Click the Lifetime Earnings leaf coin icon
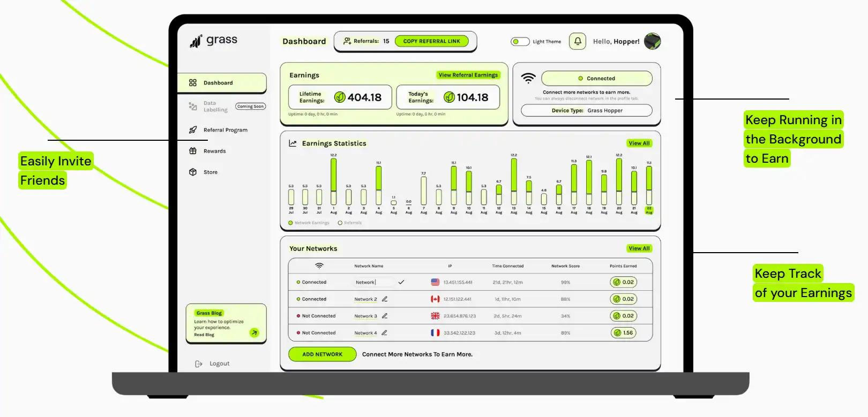Image resolution: width=868 pixels, height=417 pixels. point(340,97)
